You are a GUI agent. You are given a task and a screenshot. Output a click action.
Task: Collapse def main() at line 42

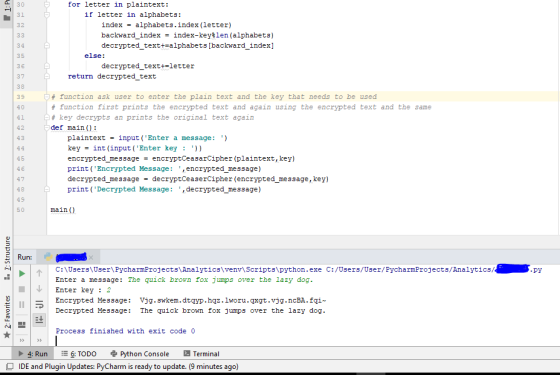(x=47, y=128)
